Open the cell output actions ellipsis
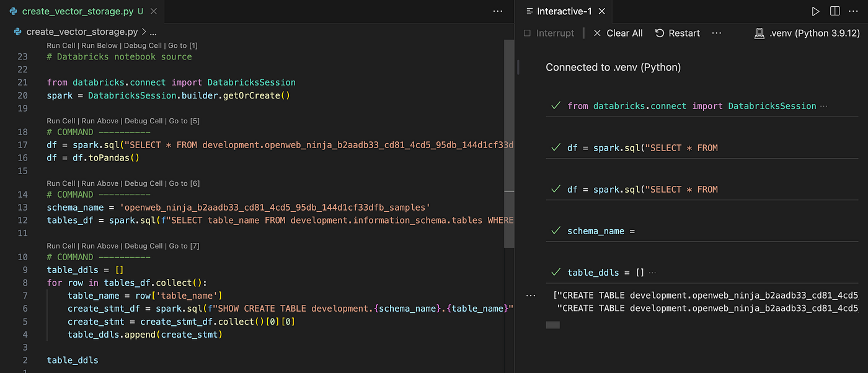Viewport: 868px width, 373px height. click(x=531, y=296)
